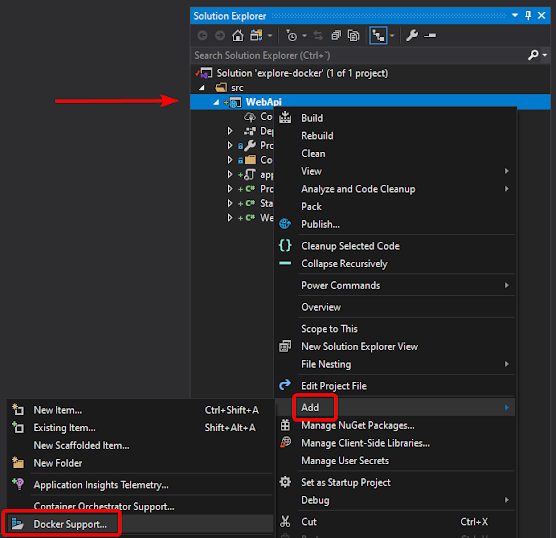Collapse the WebApi project node
This screenshot has height=538, width=556.
click(216, 102)
